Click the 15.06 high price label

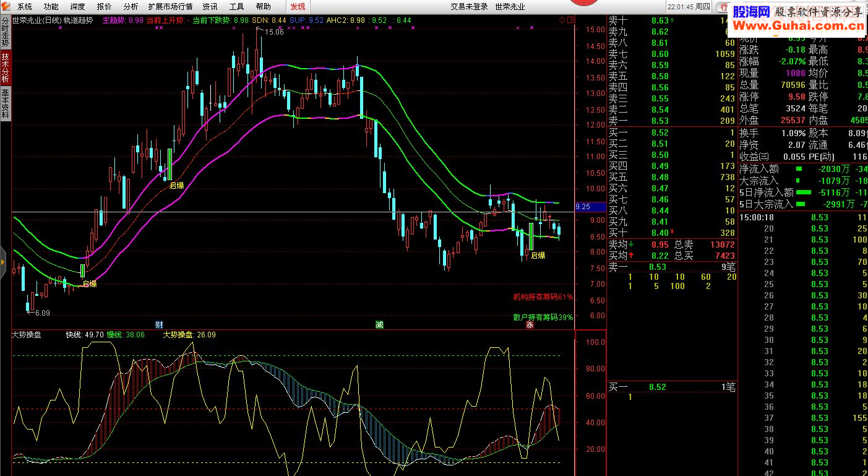pos(274,32)
